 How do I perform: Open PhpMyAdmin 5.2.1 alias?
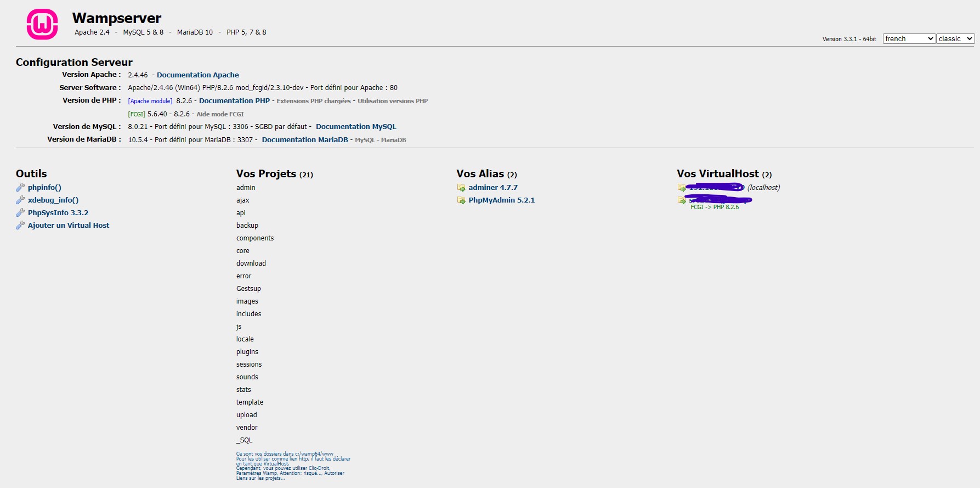(501, 200)
